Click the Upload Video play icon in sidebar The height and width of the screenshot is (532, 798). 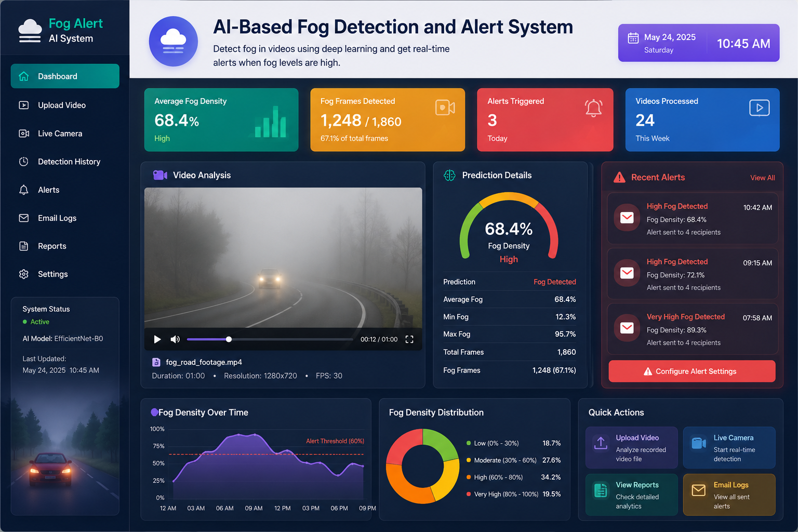point(24,105)
